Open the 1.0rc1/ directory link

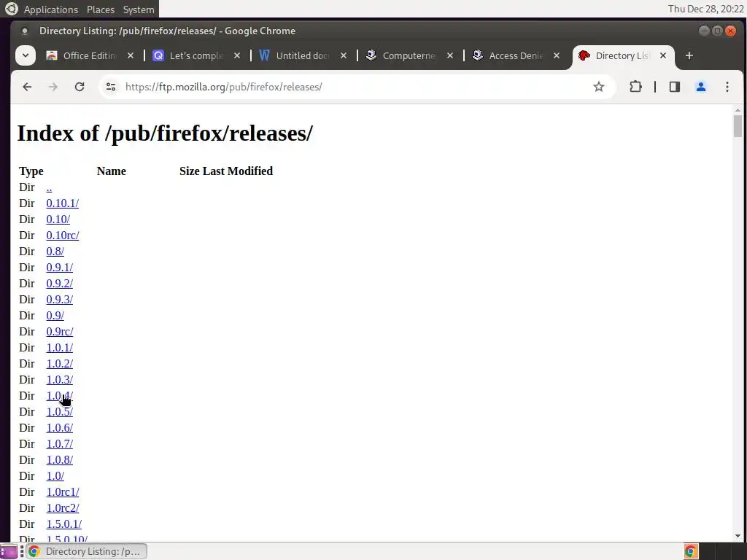click(63, 492)
